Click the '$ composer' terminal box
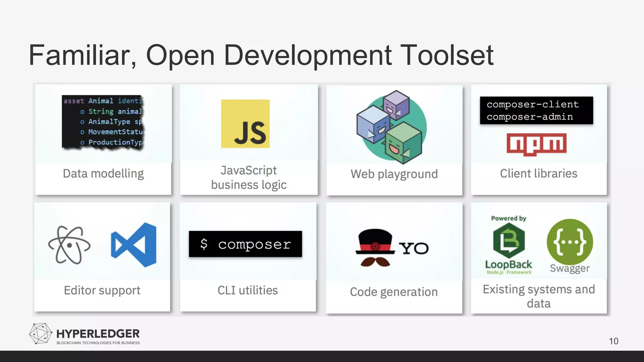 (245, 244)
